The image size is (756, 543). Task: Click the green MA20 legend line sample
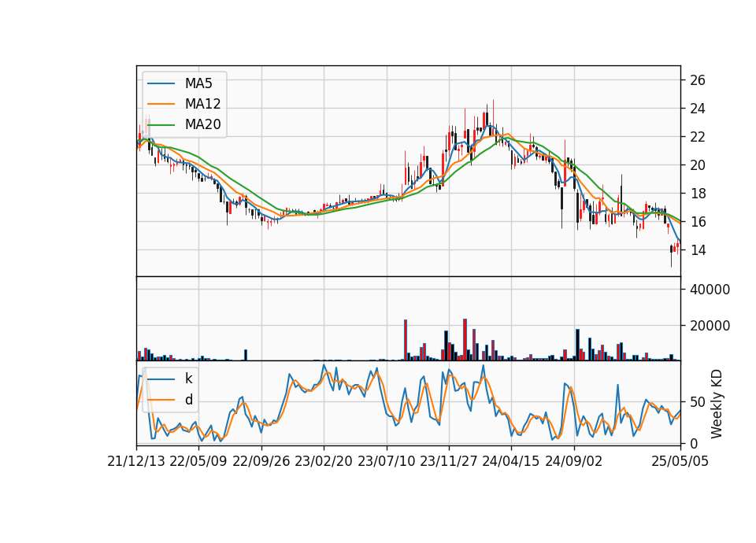click(x=161, y=124)
